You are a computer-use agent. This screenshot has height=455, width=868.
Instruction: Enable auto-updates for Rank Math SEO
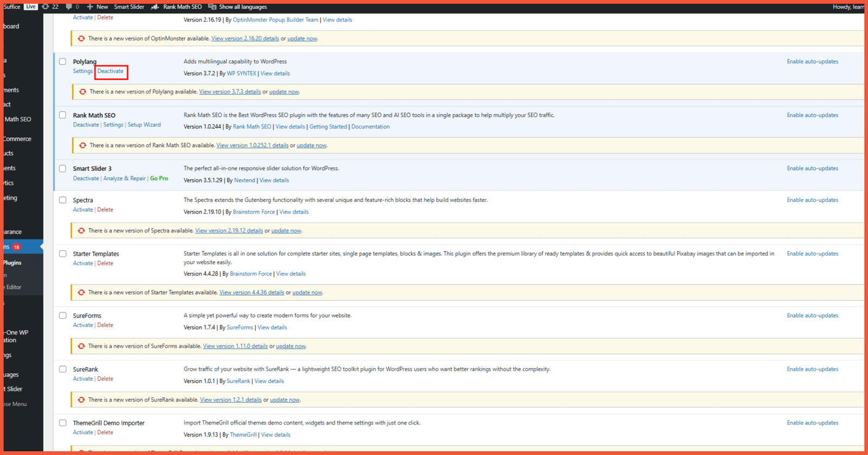tap(813, 115)
